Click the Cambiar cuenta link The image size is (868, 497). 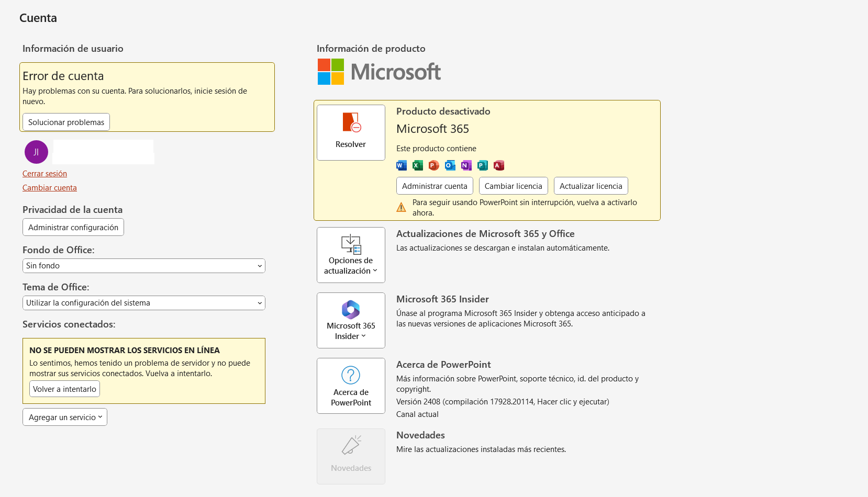tap(50, 188)
